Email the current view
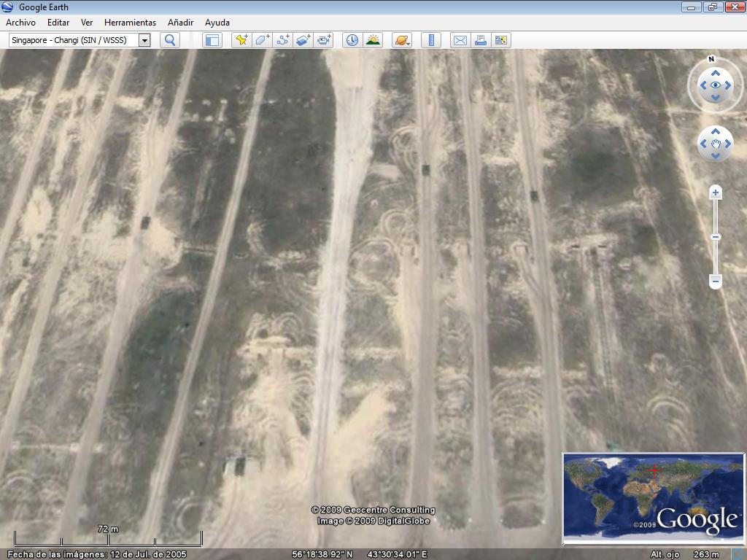The height and width of the screenshot is (560, 747). (x=460, y=40)
